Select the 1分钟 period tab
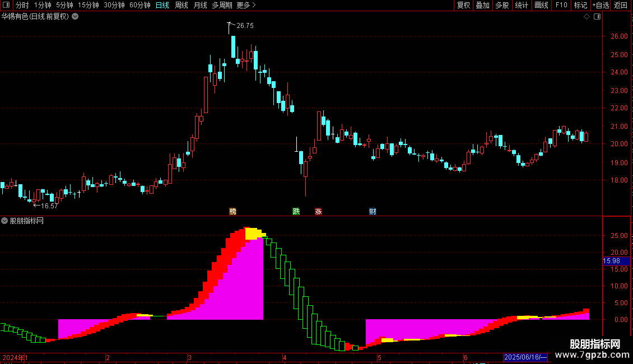 (x=43, y=5)
